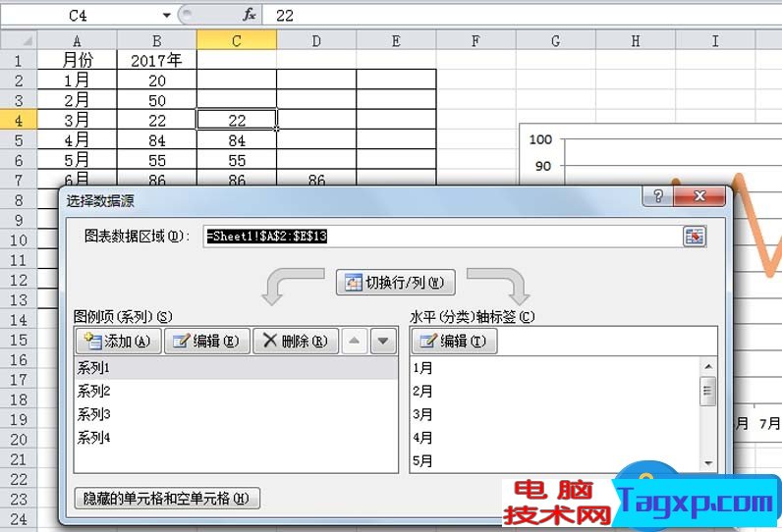Click the 隐藏的单元格和空单元格 button
Image resolution: width=782 pixels, height=532 pixels.
tap(167, 498)
